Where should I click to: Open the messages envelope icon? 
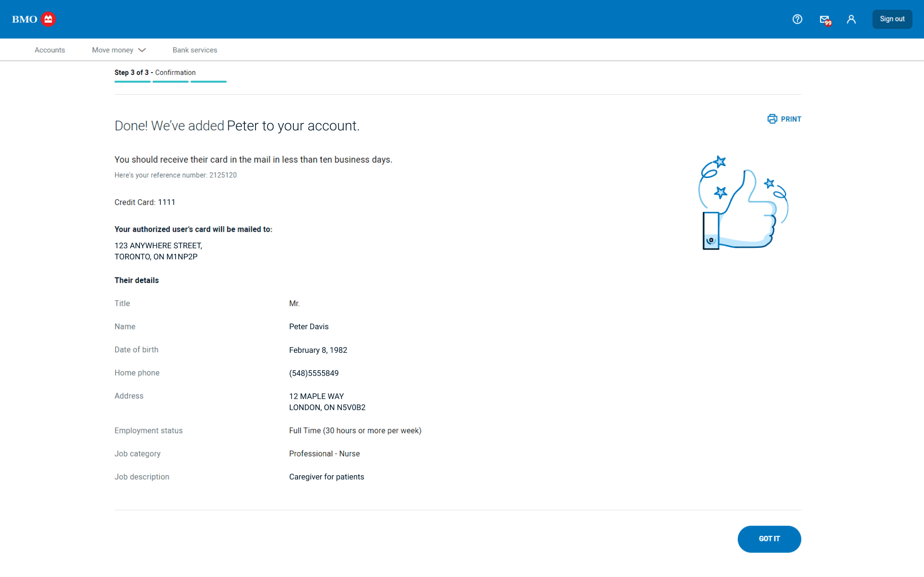coord(825,20)
